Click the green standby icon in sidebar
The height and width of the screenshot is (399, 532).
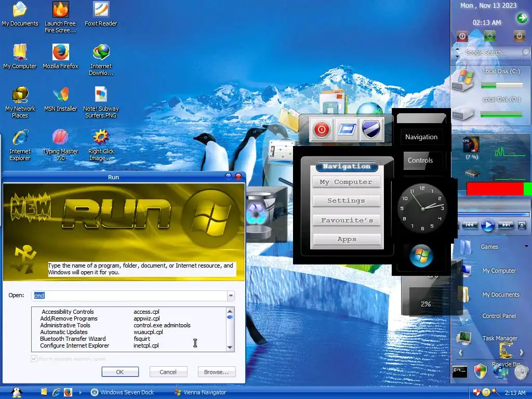tap(490, 36)
